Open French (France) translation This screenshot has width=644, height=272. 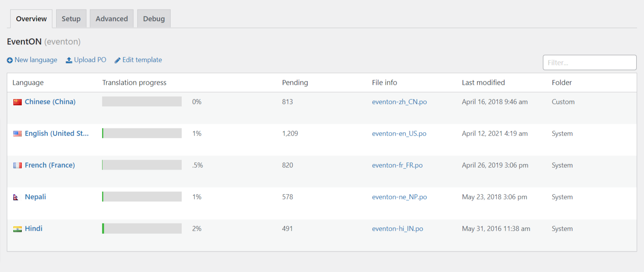[x=50, y=165]
